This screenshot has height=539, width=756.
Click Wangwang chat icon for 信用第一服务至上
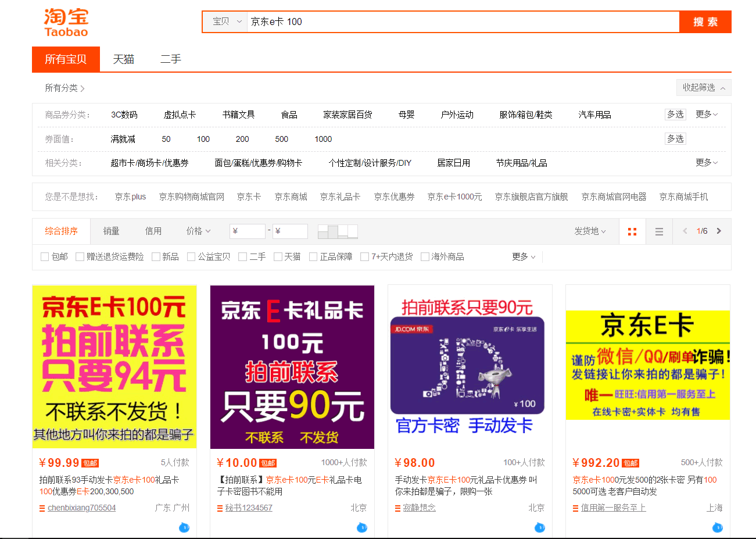[718, 527]
